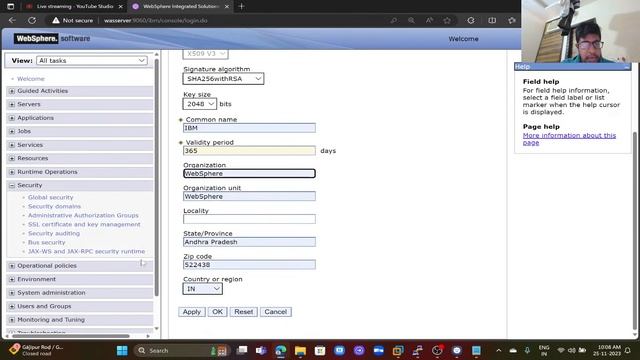The height and width of the screenshot is (360, 640).
Task: Open favorites list icon in browser toolbar
Action: pos(512,20)
